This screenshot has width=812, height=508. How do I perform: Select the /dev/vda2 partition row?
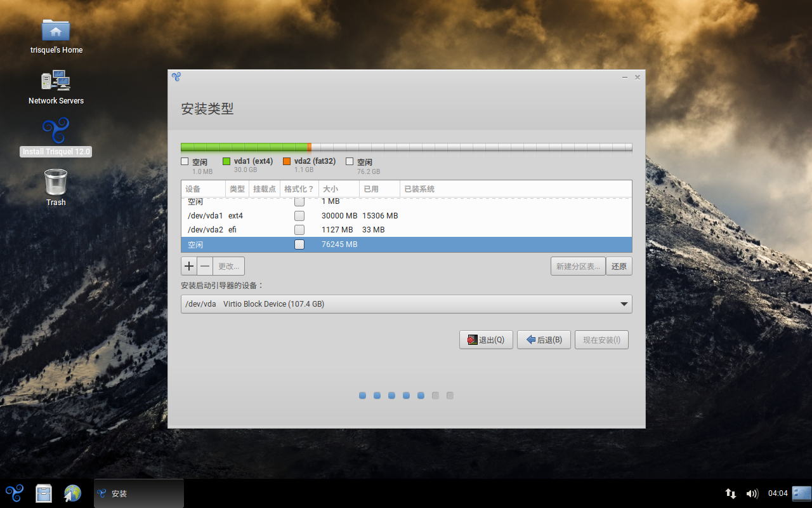click(406, 230)
